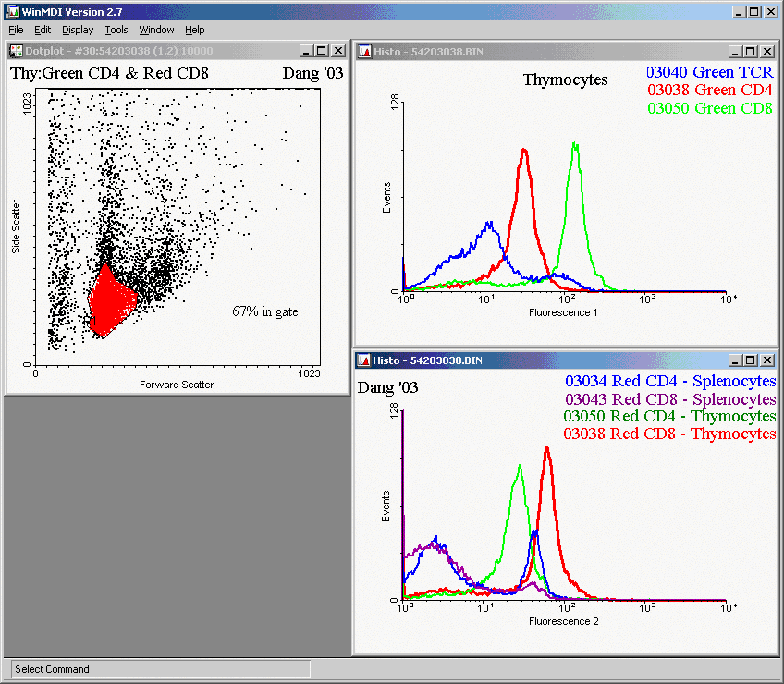784x684 pixels.
Task: Click the WinMDI application icon in title bar
Action: point(11,11)
